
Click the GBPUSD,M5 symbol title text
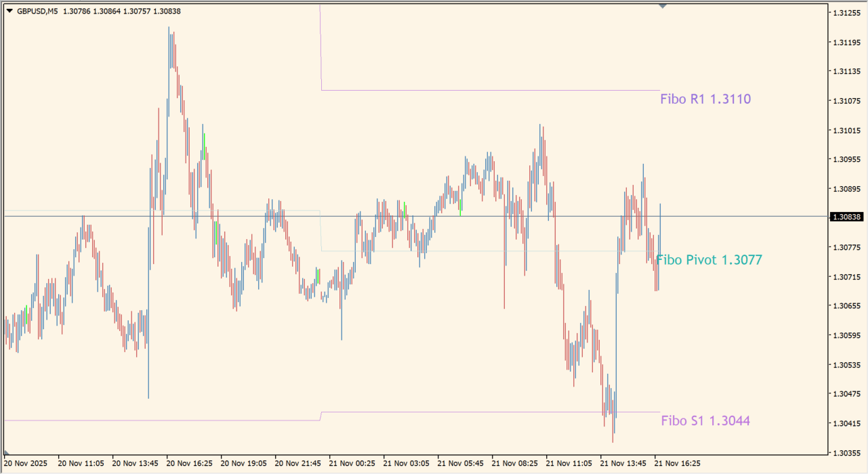38,11
